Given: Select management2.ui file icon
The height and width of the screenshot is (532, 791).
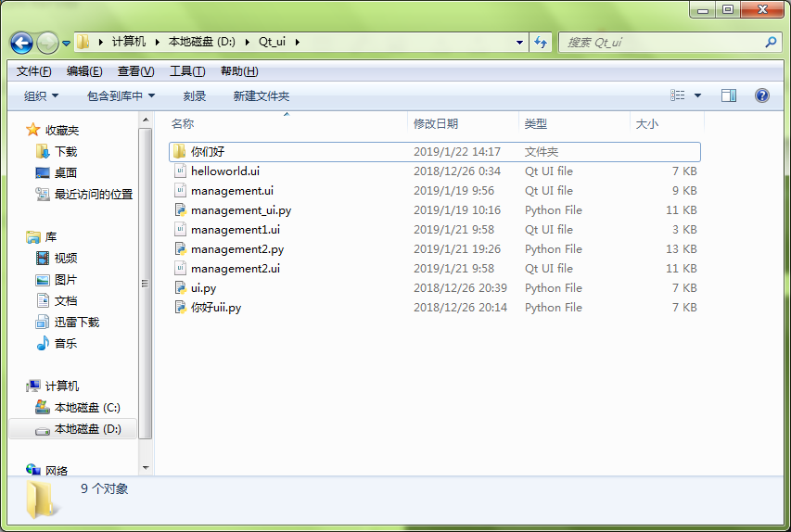Looking at the screenshot, I should [180, 268].
